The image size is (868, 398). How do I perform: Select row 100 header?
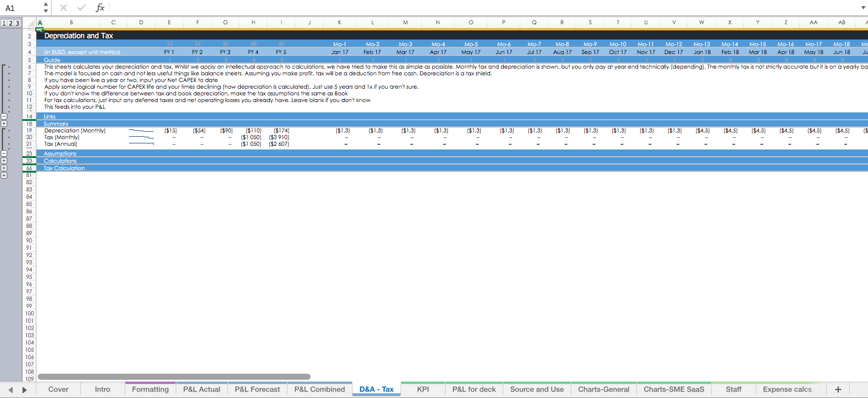coord(29,313)
